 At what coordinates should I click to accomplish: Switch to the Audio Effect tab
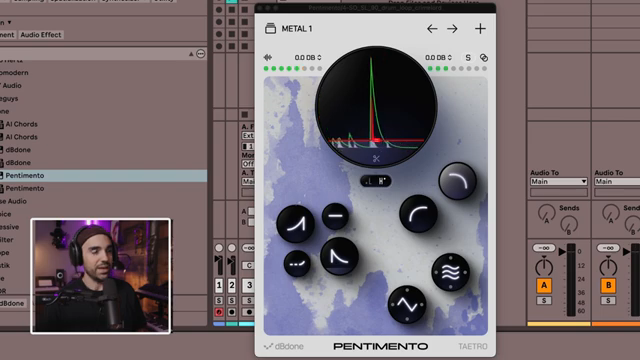41,35
